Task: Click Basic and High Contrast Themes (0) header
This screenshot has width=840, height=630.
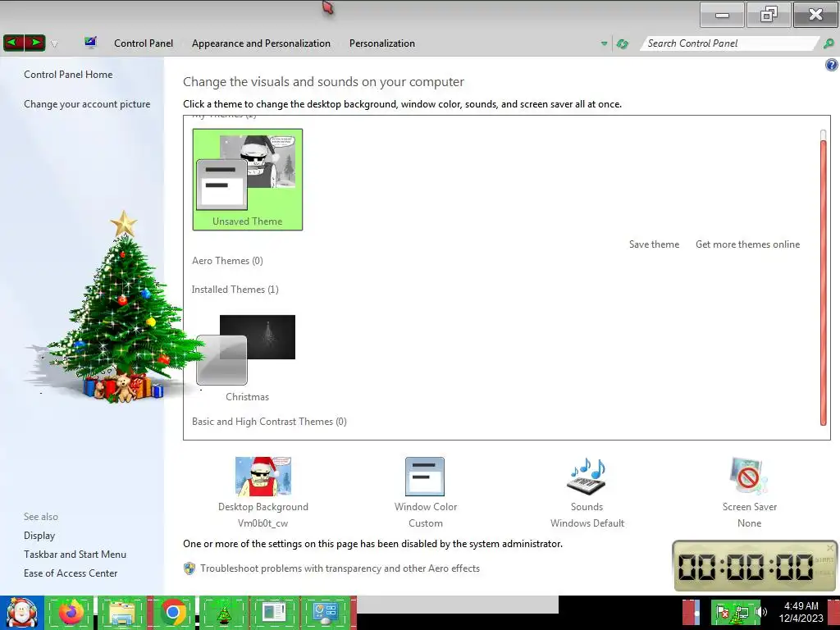Action: point(269,422)
